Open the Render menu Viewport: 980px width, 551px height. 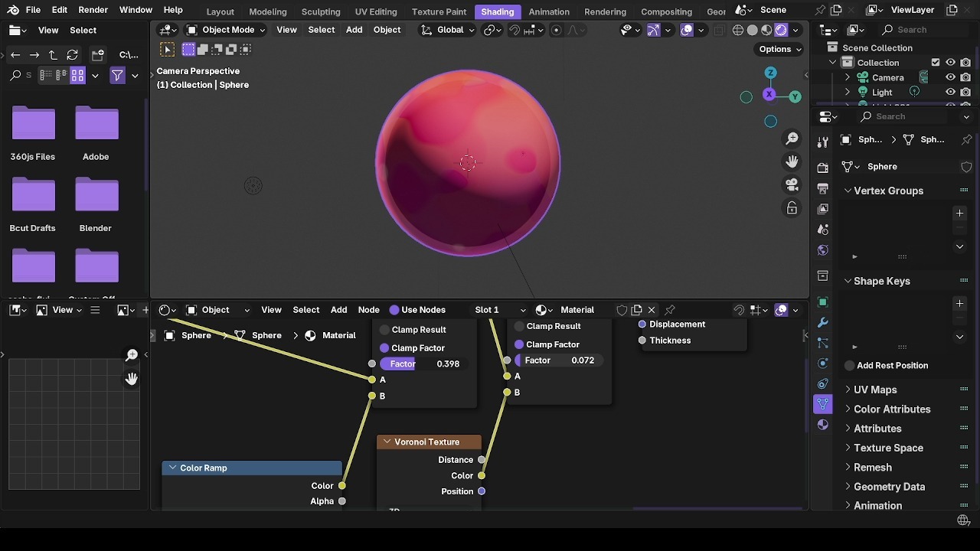coord(93,10)
